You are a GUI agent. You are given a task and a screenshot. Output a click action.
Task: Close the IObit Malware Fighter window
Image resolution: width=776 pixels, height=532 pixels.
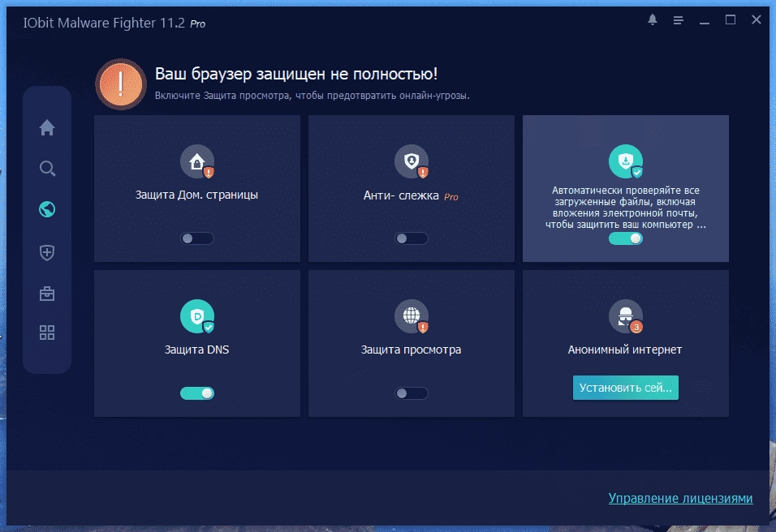(x=757, y=19)
